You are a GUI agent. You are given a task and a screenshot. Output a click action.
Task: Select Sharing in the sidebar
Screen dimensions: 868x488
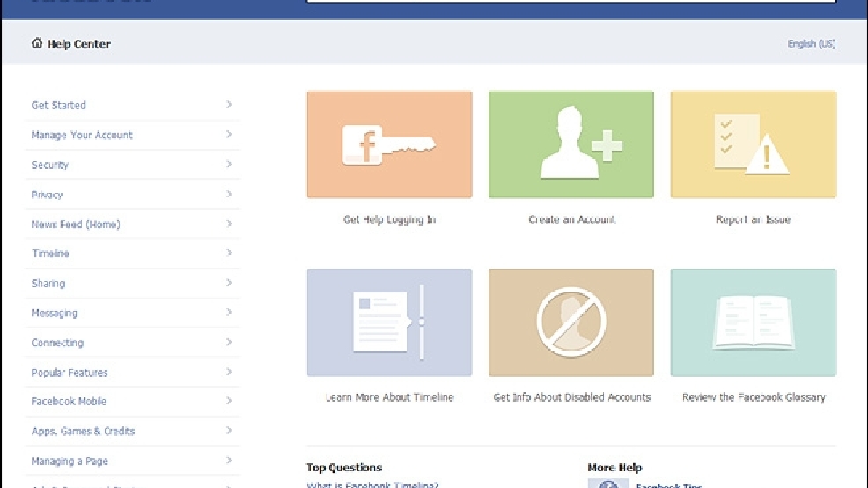48,284
